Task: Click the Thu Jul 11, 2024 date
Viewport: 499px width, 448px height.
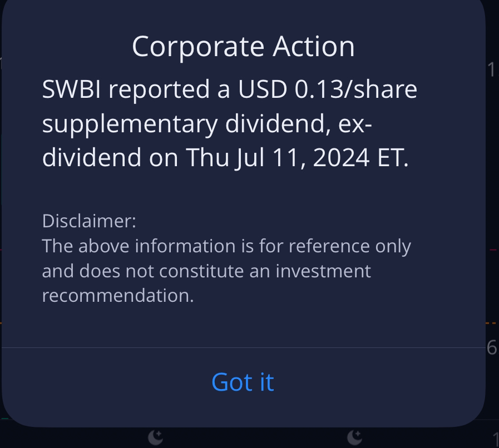Action: click(278, 157)
